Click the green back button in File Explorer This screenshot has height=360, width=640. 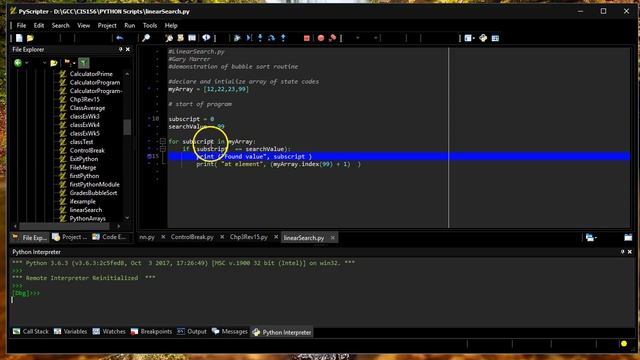(x=18, y=63)
